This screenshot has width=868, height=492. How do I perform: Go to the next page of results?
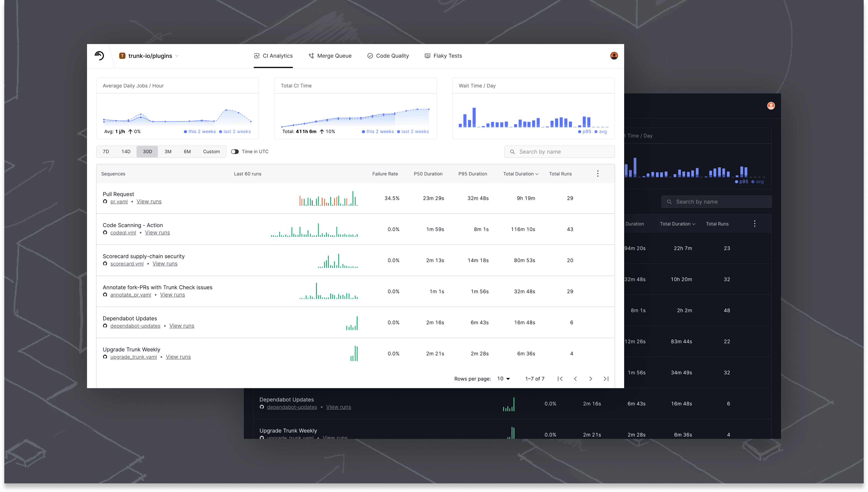(x=591, y=379)
